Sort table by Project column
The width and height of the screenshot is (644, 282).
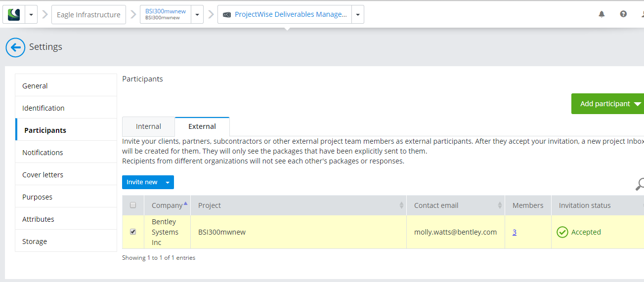point(299,205)
